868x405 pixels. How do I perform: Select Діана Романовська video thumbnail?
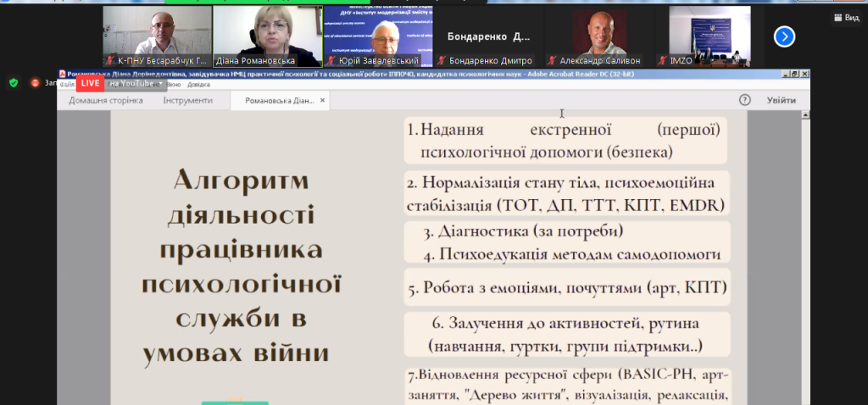coord(267,32)
